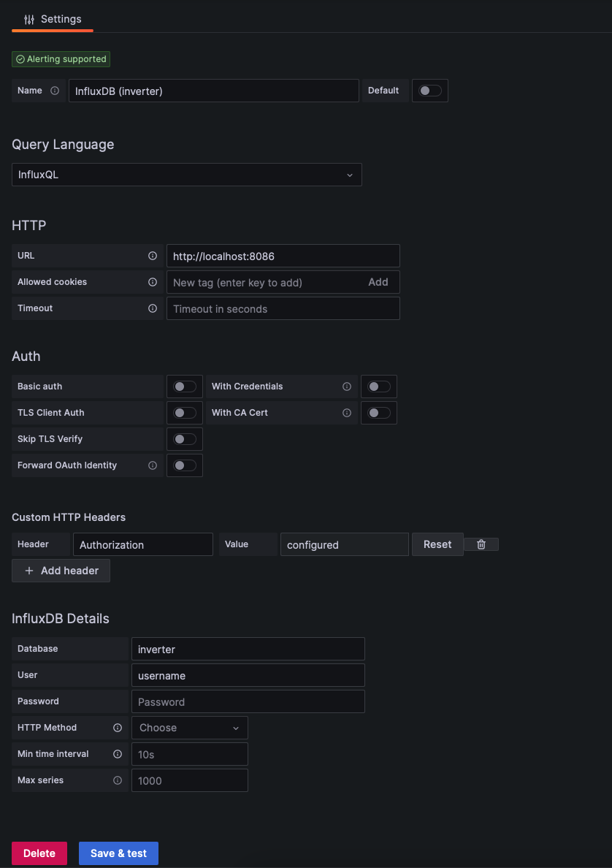Click the Timeout info icon
612x868 pixels.
pyautogui.click(x=153, y=308)
